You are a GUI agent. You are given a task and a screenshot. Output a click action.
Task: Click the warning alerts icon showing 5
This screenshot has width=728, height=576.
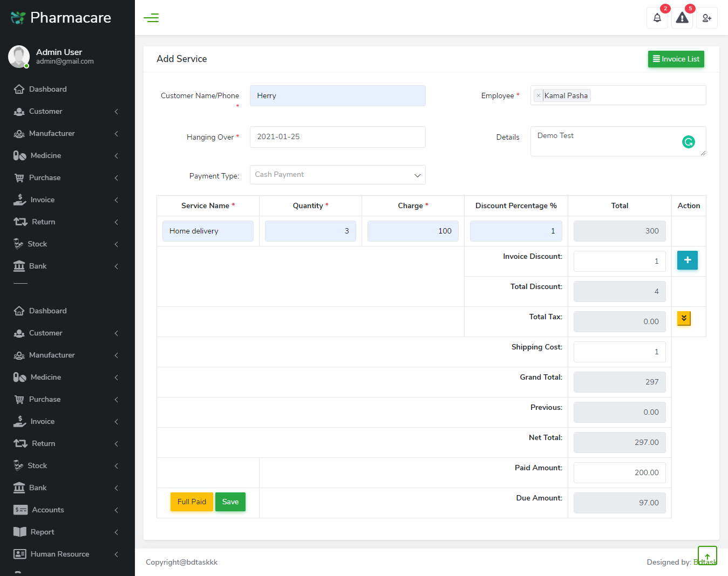click(682, 18)
